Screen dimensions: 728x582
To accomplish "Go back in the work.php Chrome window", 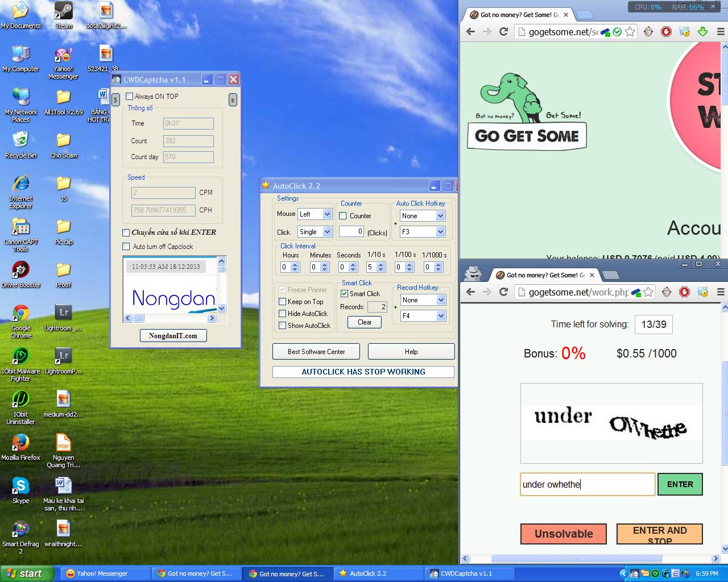I will coord(470,292).
